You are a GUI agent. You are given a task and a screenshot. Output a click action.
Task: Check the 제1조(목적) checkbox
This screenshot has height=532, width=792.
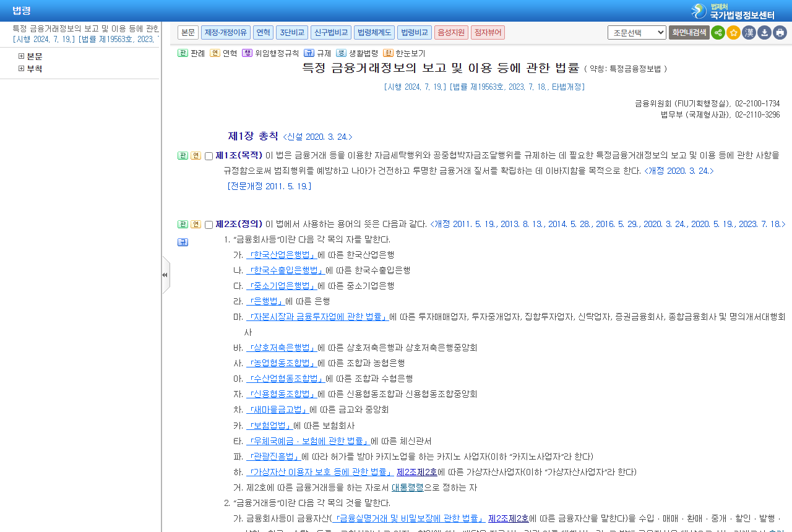(209, 157)
